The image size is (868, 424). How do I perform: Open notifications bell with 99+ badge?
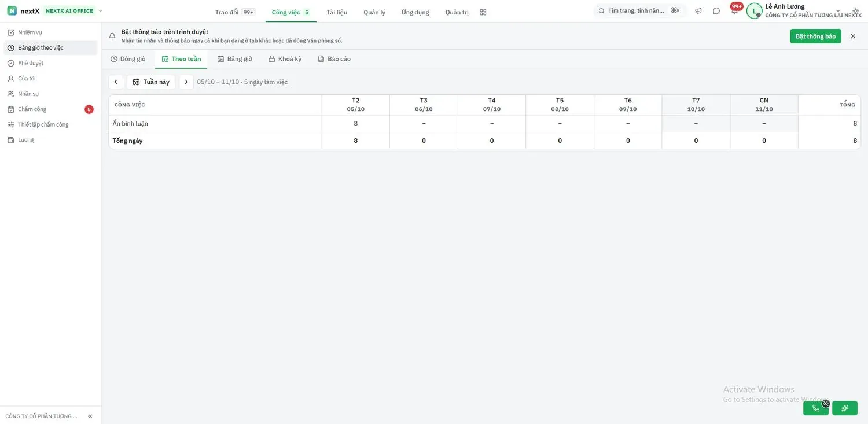[734, 10]
